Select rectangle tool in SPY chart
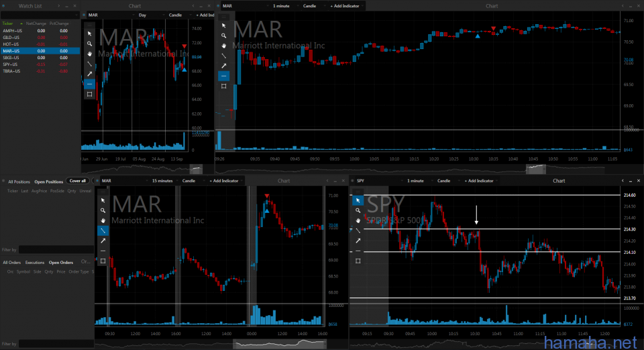The width and height of the screenshot is (644, 350). point(358,261)
